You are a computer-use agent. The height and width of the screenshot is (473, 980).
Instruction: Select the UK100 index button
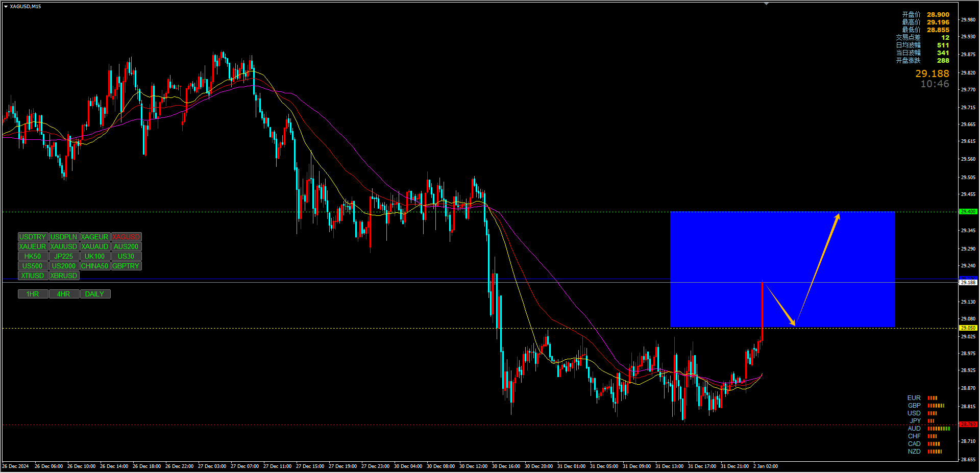pos(95,256)
